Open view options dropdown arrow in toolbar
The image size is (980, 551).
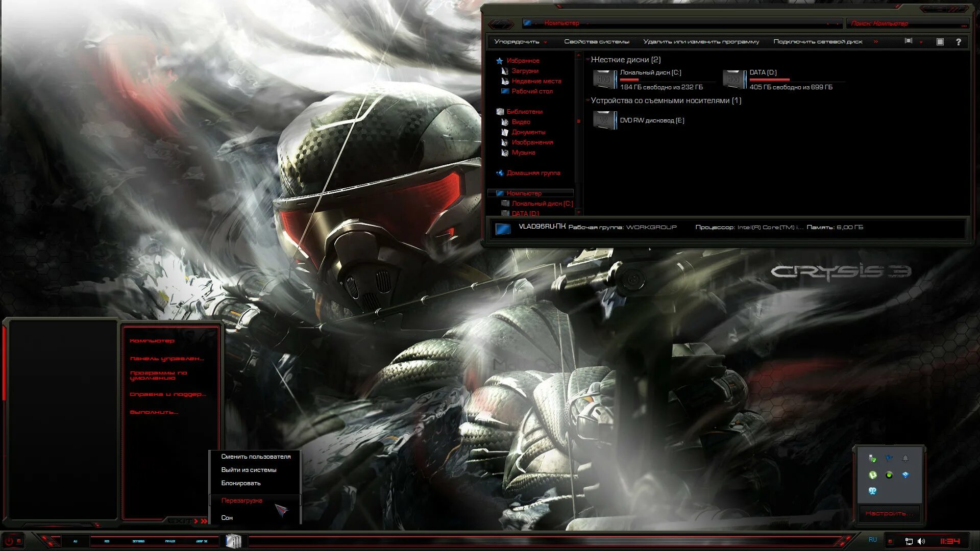coord(921,42)
